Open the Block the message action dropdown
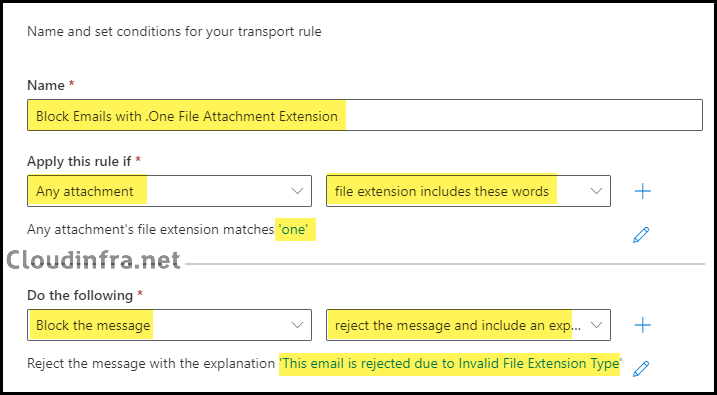717x395 pixels. coord(169,325)
